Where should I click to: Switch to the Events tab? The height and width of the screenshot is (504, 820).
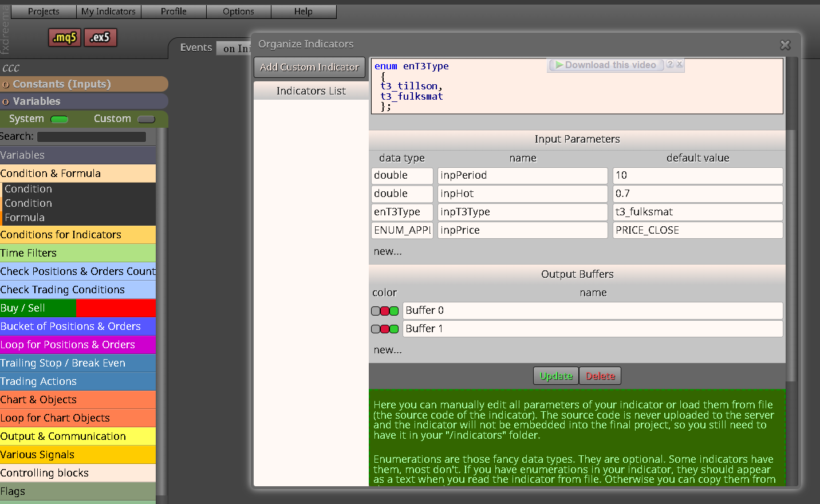196,48
